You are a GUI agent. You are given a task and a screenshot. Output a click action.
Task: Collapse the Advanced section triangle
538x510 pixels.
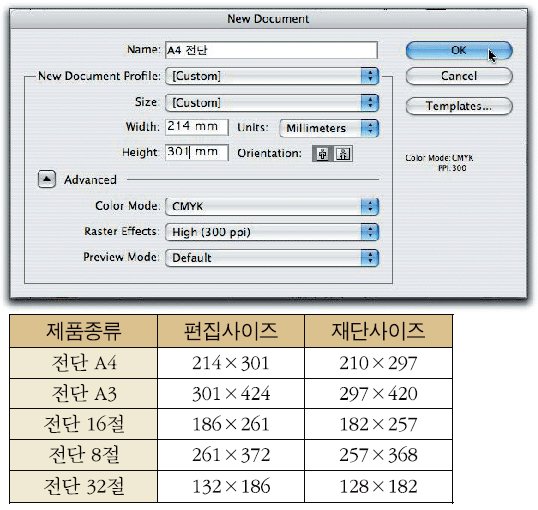(47, 179)
